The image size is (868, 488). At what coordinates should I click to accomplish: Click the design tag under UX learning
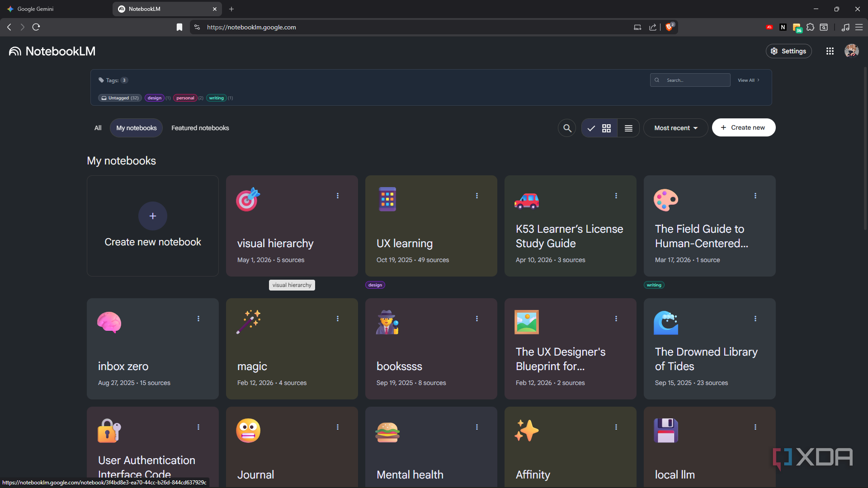pyautogui.click(x=375, y=285)
